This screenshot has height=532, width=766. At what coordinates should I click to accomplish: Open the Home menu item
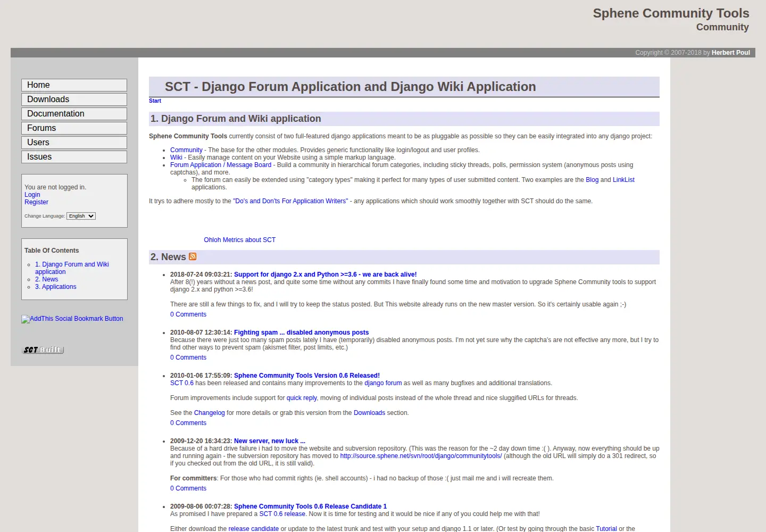pos(74,85)
